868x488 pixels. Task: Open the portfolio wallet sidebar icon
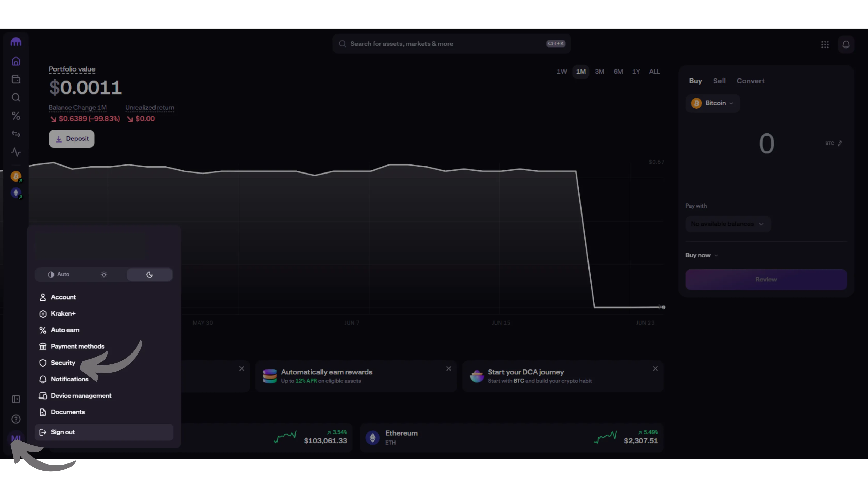(16, 80)
